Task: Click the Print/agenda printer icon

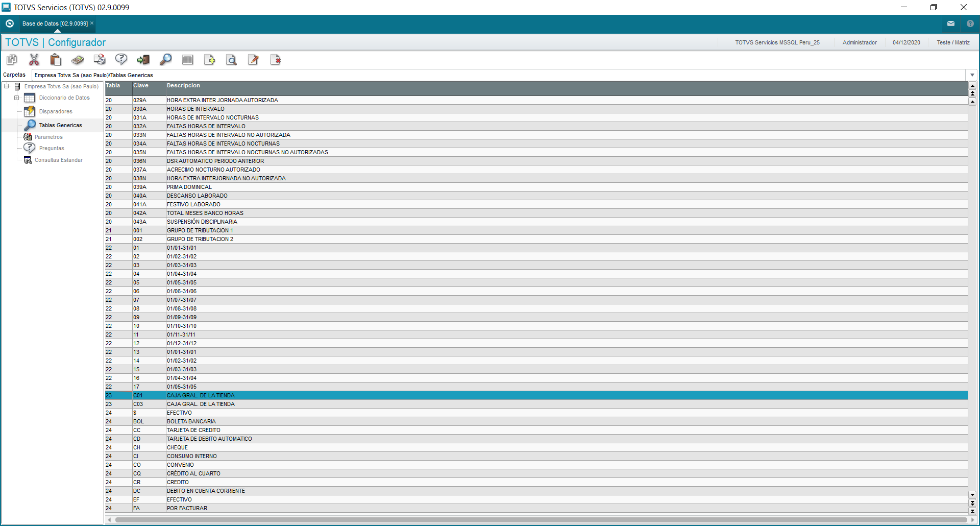Action: [100, 60]
